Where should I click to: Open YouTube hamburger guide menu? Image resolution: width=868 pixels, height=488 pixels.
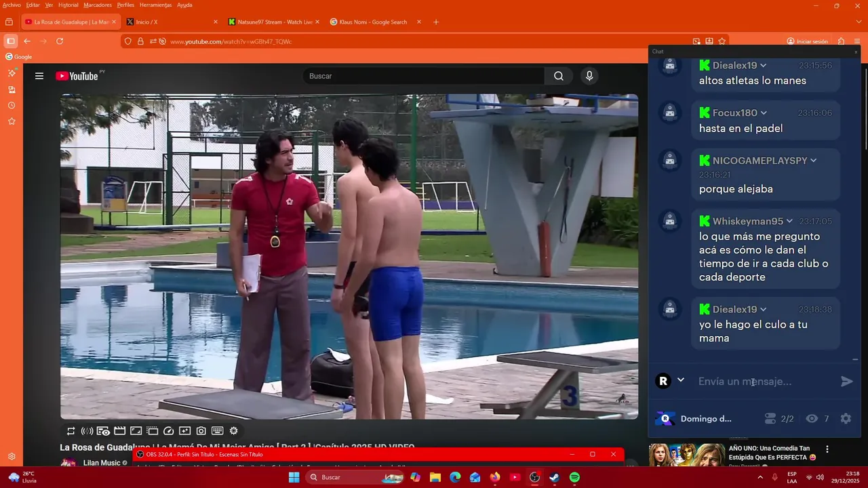[39, 76]
